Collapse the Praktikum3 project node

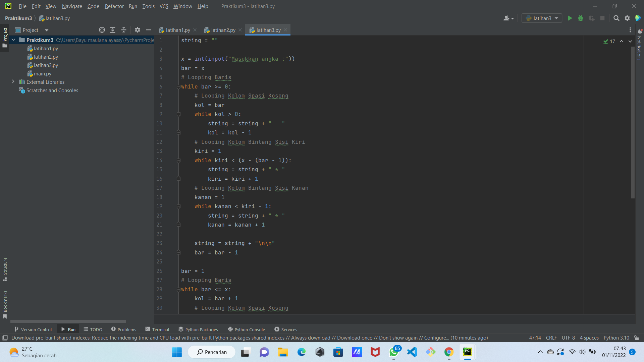[x=13, y=40]
